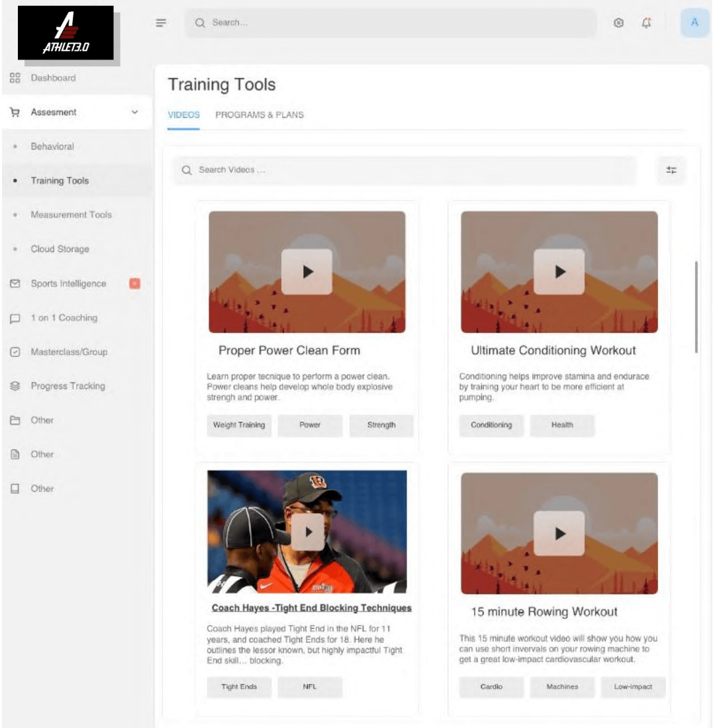Play the 15 minute Rowing Workout video

point(559,533)
